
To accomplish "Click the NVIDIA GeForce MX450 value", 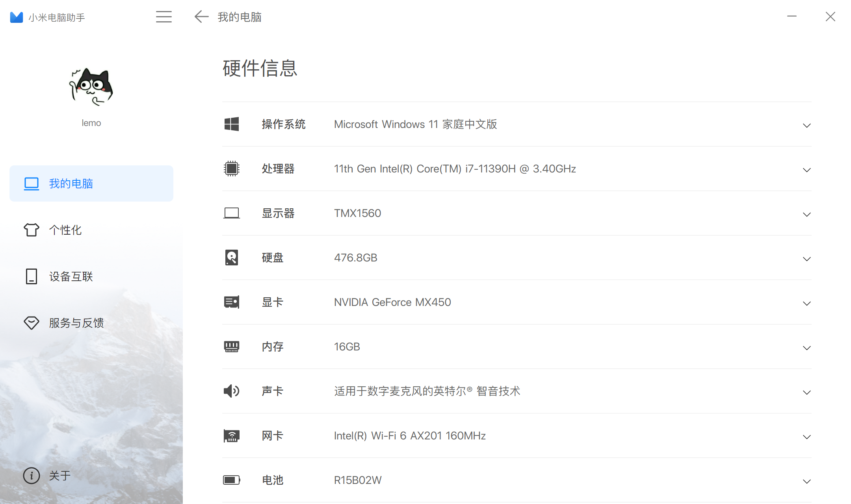I will [392, 302].
